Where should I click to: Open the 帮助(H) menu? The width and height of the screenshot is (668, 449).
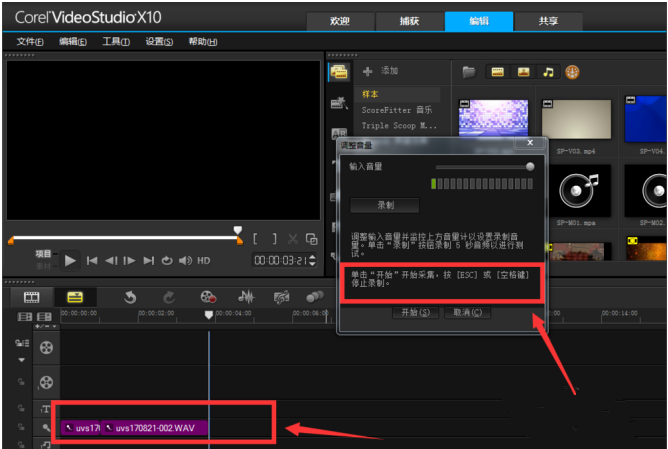pyautogui.click(x=203, y=42)
